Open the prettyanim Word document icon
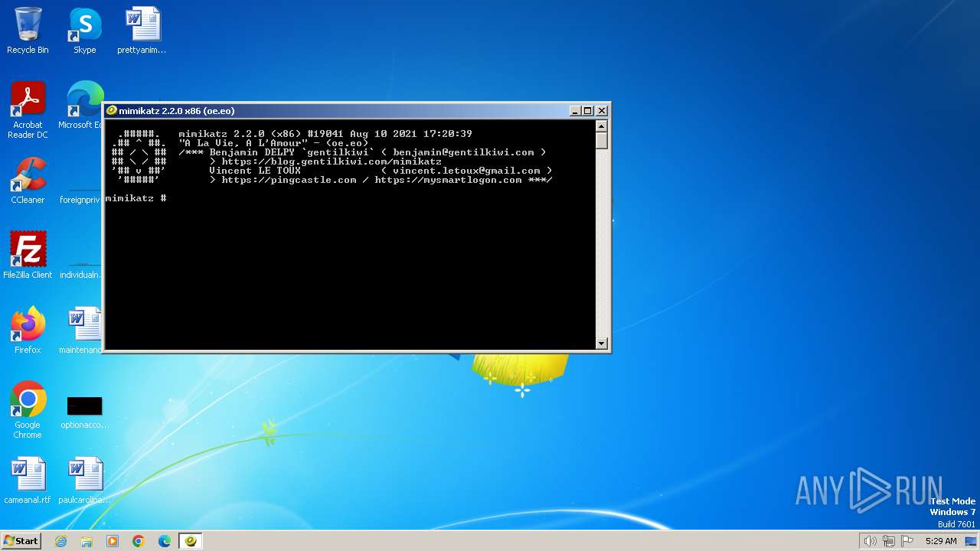The height and width of the screenshot is (551, 980). [x=142, y=31]
